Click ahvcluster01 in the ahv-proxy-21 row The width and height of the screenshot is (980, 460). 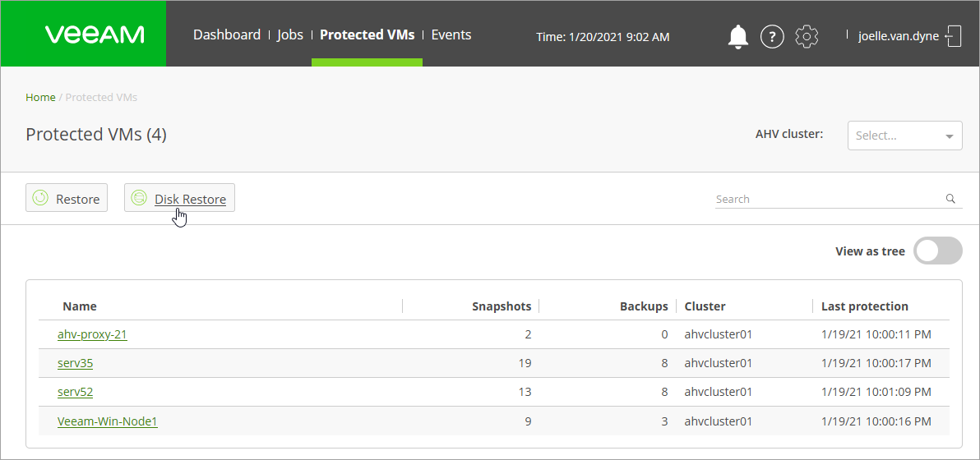(x=718, y=334)
